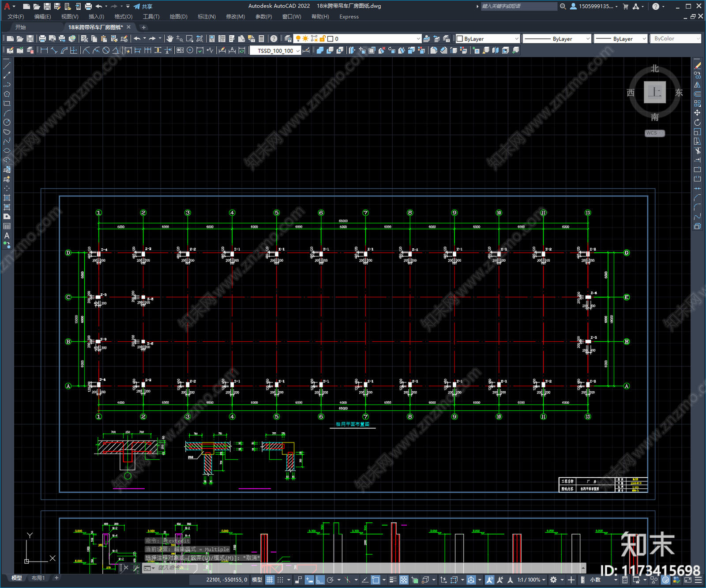This screenshot has height=588, width=706.
Task: Open the color control ByLayer dropdown
Action: (488, 39)
